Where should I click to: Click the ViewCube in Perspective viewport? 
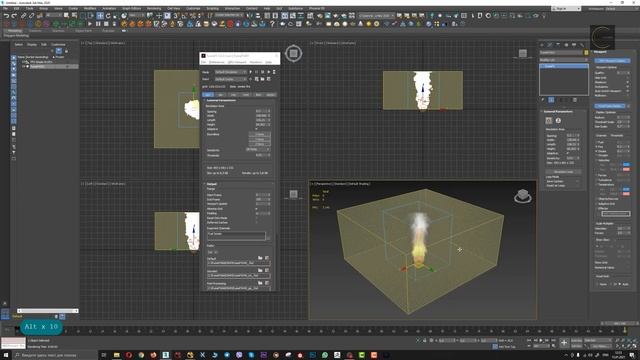(x=523, y=196)
